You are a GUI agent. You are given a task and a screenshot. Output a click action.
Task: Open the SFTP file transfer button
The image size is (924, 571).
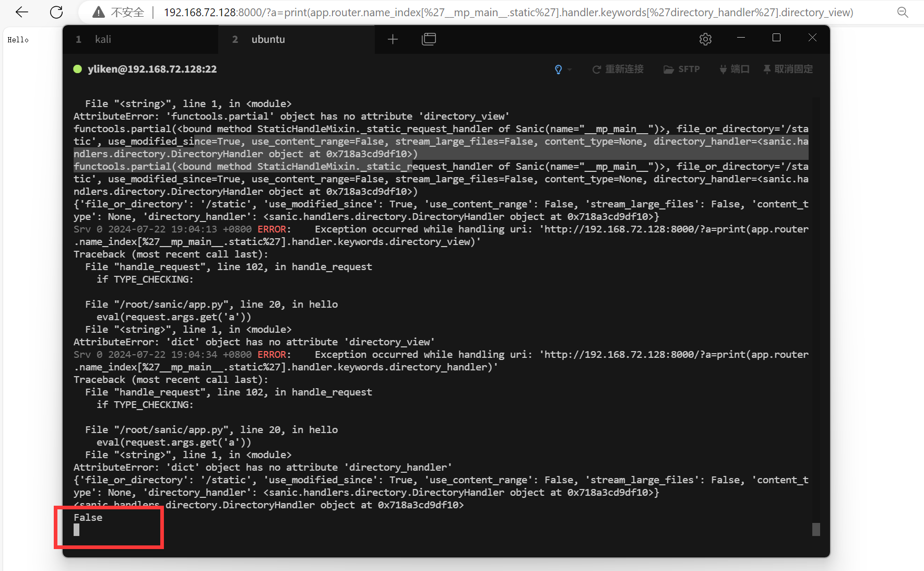click(682, 69)
